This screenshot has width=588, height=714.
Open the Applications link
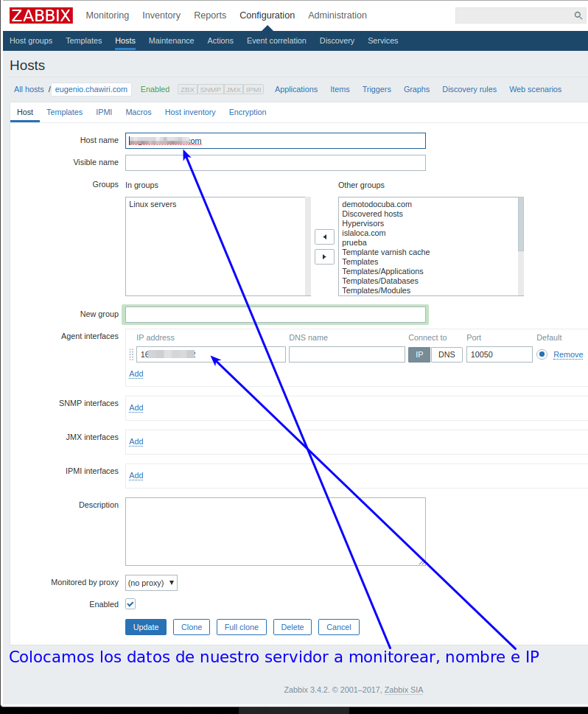pos(296,89)
